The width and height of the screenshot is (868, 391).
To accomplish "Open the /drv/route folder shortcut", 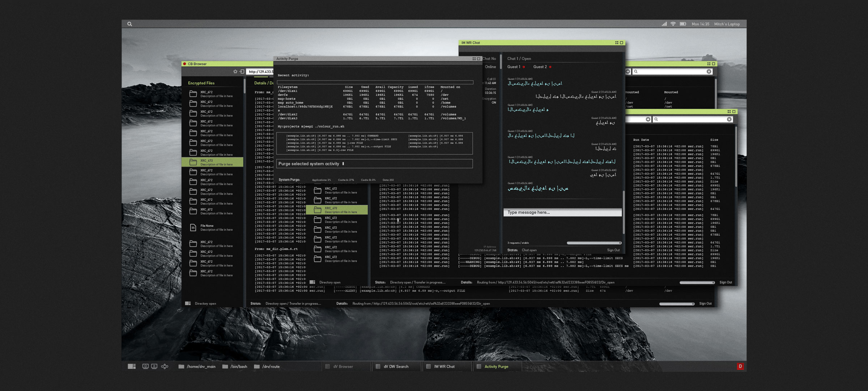I will (x=267, y=366).
